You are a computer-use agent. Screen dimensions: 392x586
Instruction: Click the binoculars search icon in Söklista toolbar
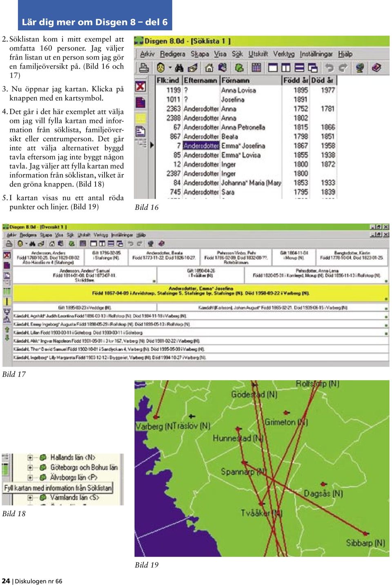tap(179, 68)
